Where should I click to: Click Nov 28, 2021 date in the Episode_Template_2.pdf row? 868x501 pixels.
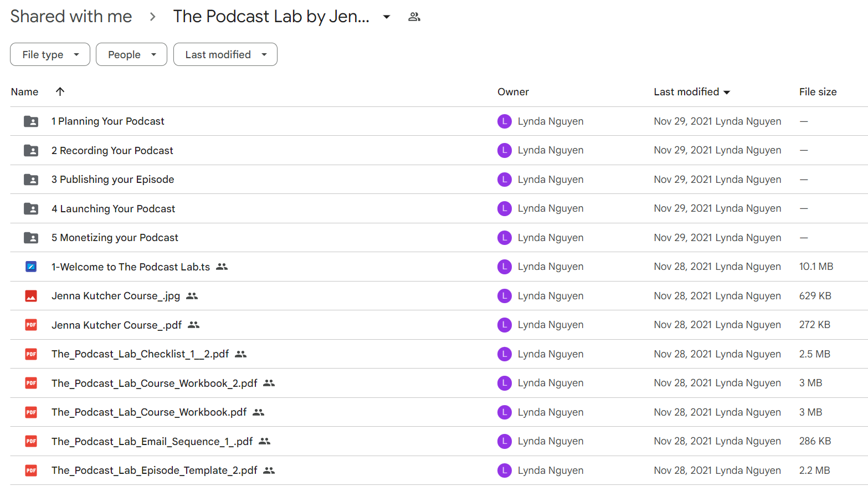683,471
